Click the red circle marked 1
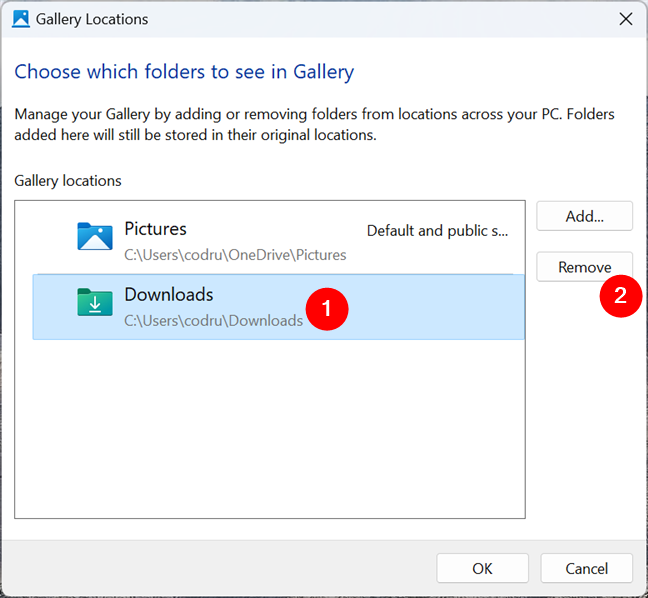The height and width of the screenshot is (598, 648). point(327,309)
